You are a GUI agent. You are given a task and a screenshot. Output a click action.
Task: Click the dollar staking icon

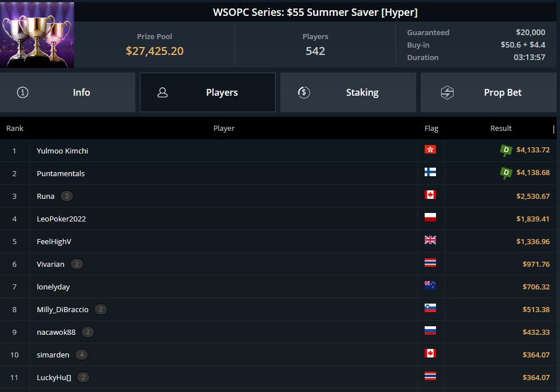(x=304, y=92)
